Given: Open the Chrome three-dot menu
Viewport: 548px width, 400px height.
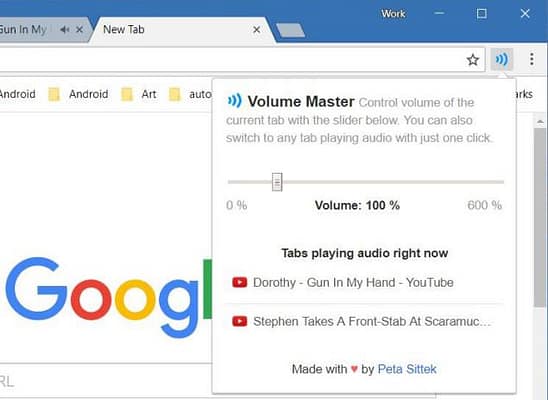Looking at the screenshot, I should [532, 59].
